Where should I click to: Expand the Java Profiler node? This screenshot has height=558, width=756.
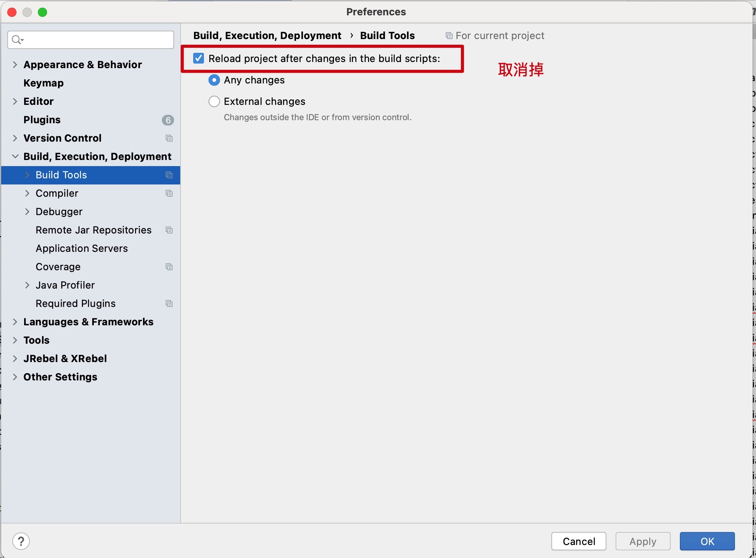coord(27,285)
